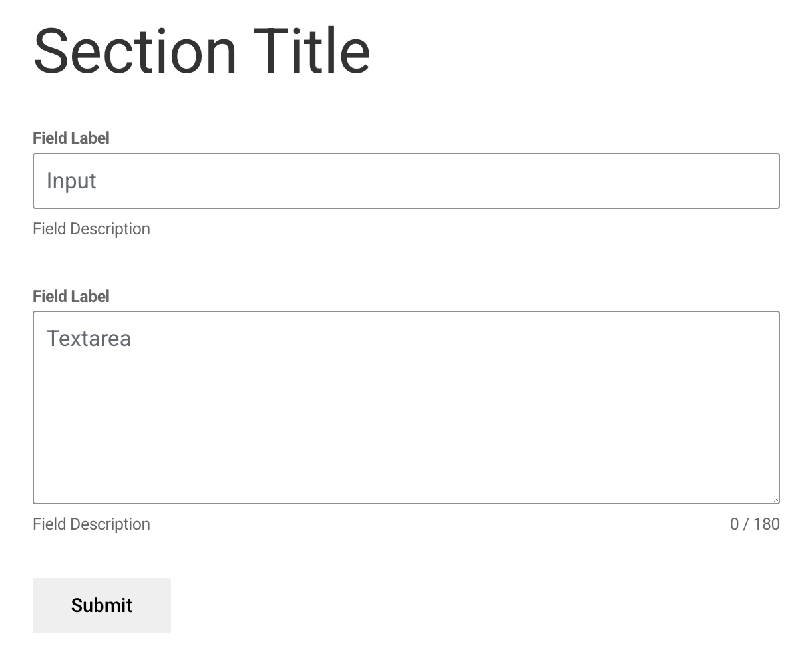
Task: Click inside the Input text field
Action: [406, 180]
